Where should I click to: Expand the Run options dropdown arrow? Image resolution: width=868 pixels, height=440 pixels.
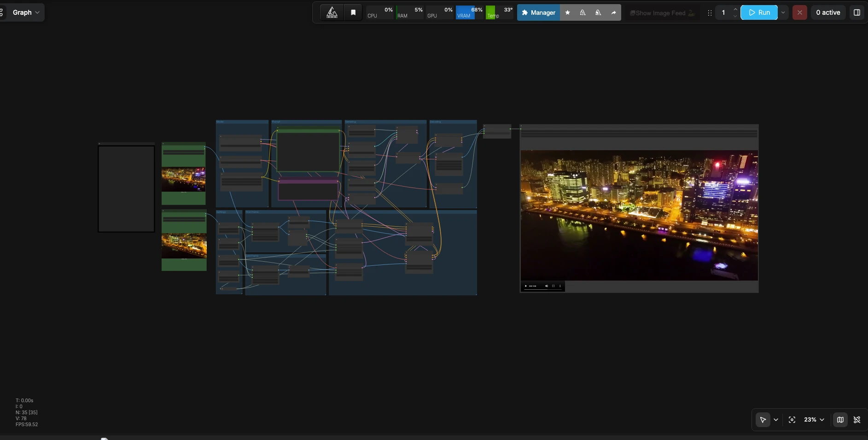coord(783,12)
